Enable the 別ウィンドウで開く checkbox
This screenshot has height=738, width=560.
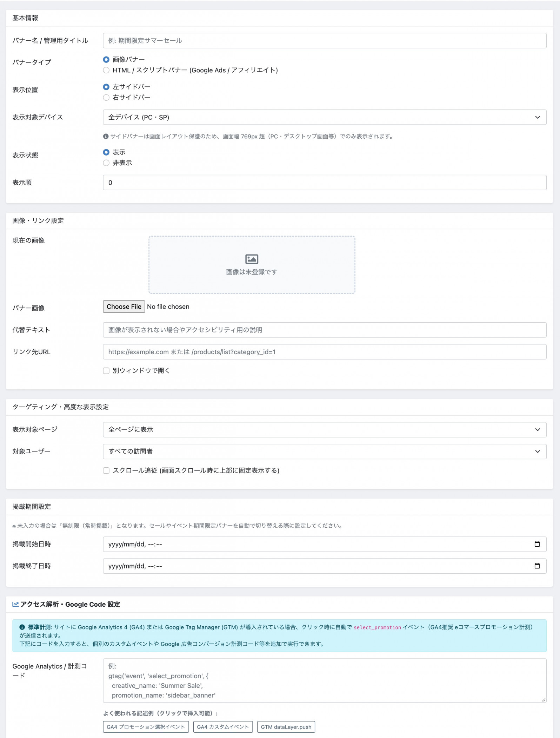click(x=106, y=371)
